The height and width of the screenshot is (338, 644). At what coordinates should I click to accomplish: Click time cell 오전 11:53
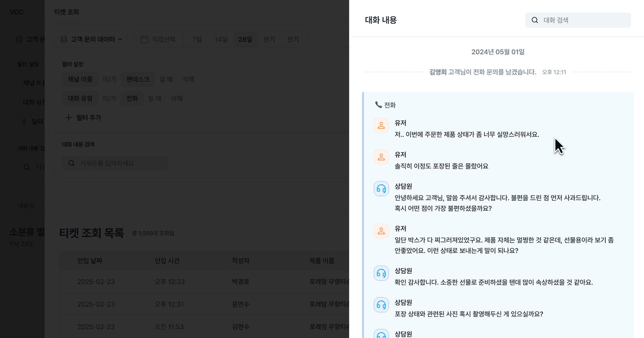pyautogui.click(x=170, y=326)
